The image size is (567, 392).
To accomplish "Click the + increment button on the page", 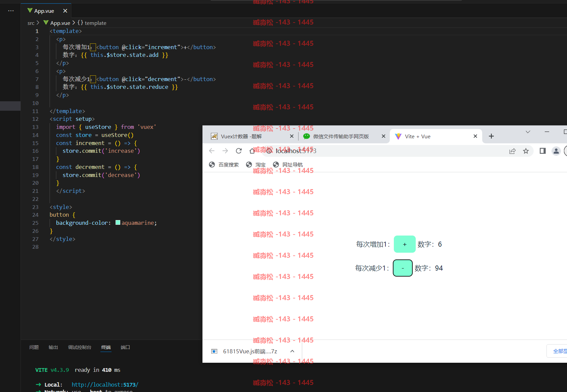I will (405, 244).
